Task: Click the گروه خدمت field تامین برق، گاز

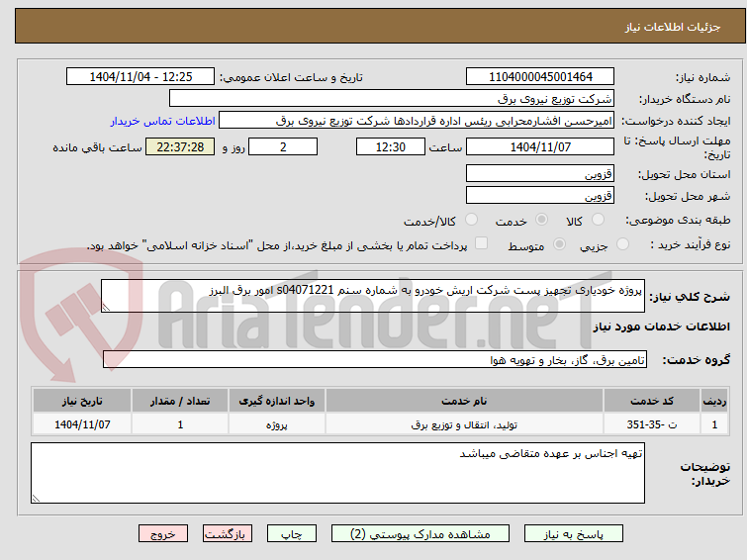Action: tap(375, 360)
